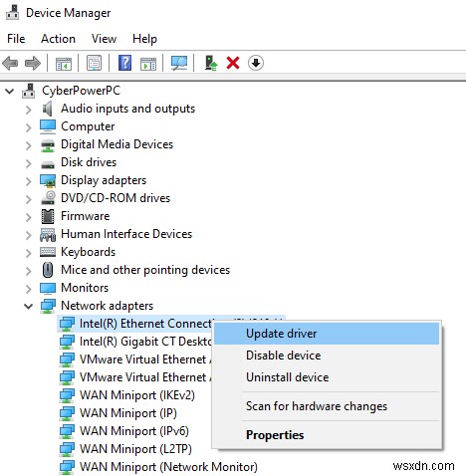Expand the Audio inputs and outputs node
This screenshot has width=466, height=476.
(x=29, y=110)
